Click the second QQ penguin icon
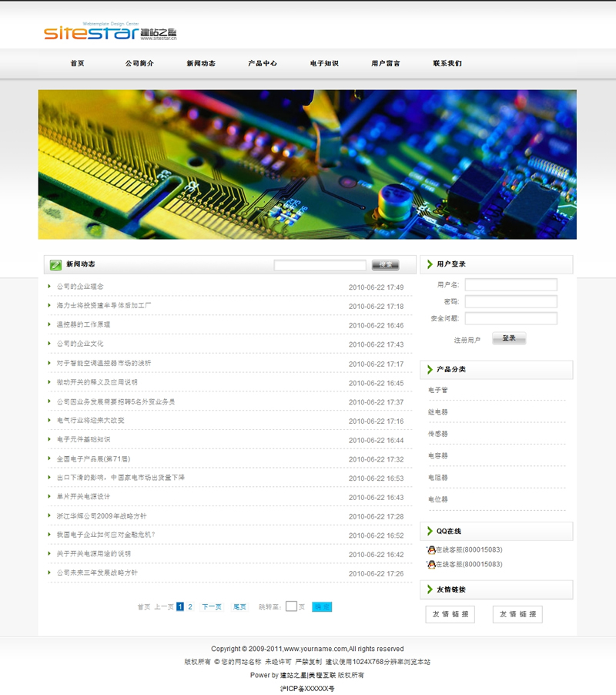The width and height of the screenshot is (616, 695). pyautogui.click(x=431, y=564)
